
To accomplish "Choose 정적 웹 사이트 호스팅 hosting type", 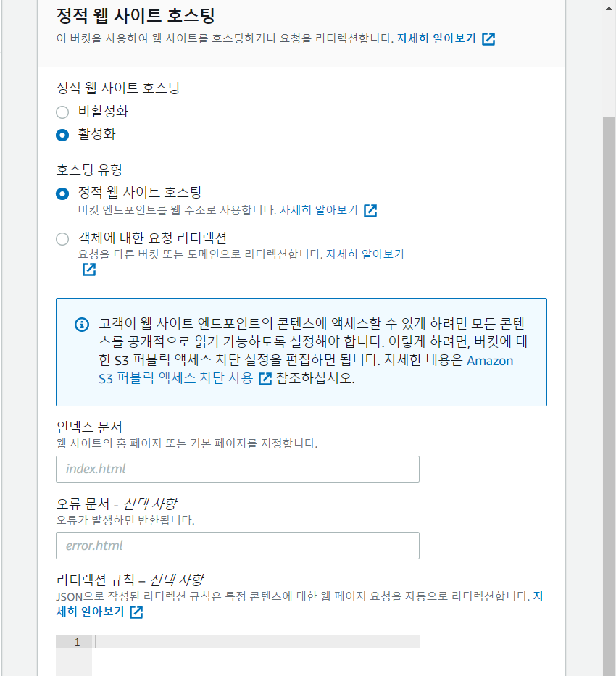I will click(x=62, y=193).
